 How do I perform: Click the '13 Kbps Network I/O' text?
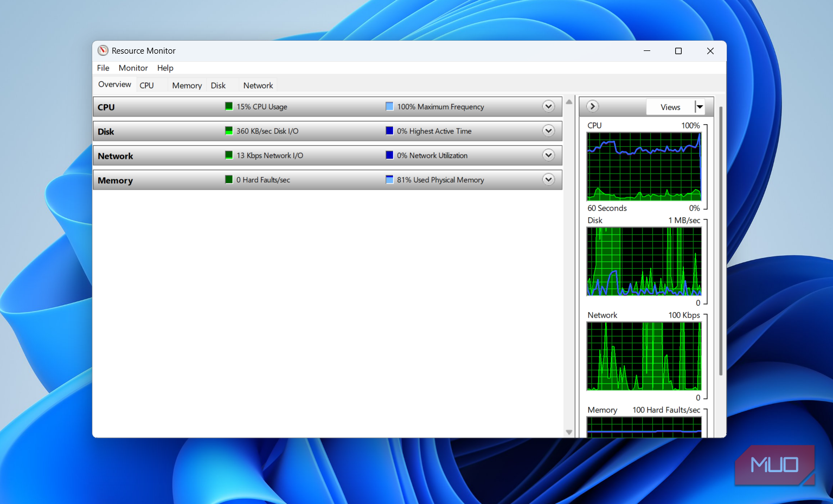pos(270,156)
